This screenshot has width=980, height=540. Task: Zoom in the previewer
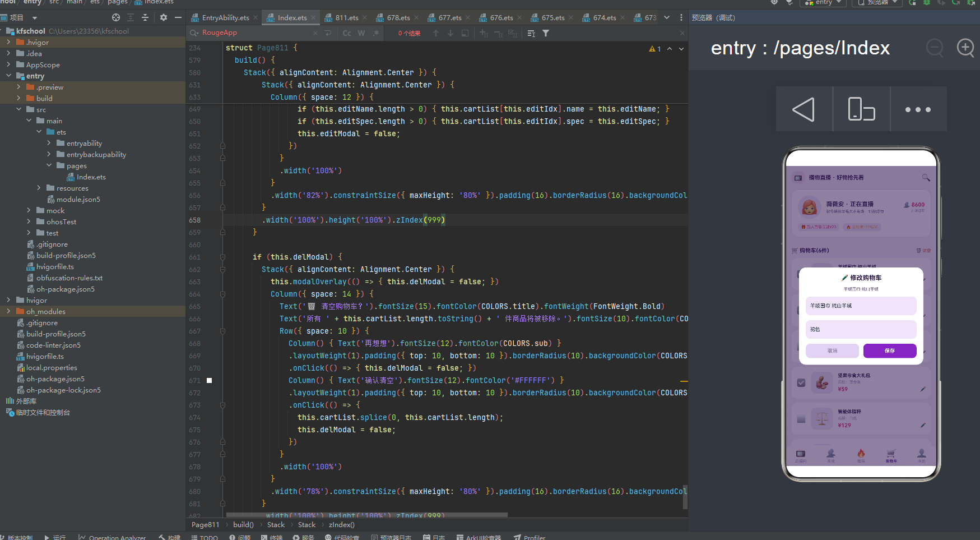[x=965, y=48]
